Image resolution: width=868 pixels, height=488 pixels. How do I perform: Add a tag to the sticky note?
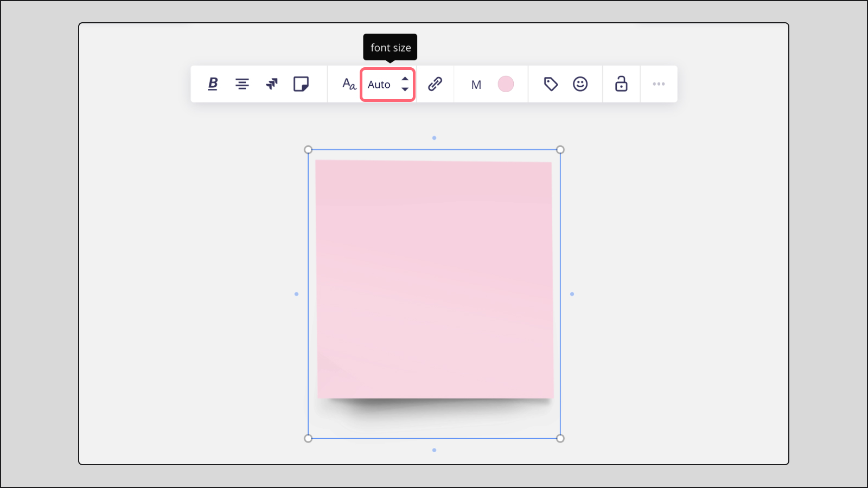tap(550, 84)
